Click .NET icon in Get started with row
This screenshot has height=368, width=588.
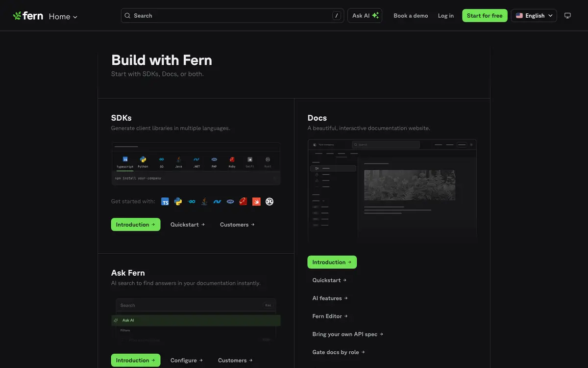tap(217, 202)
